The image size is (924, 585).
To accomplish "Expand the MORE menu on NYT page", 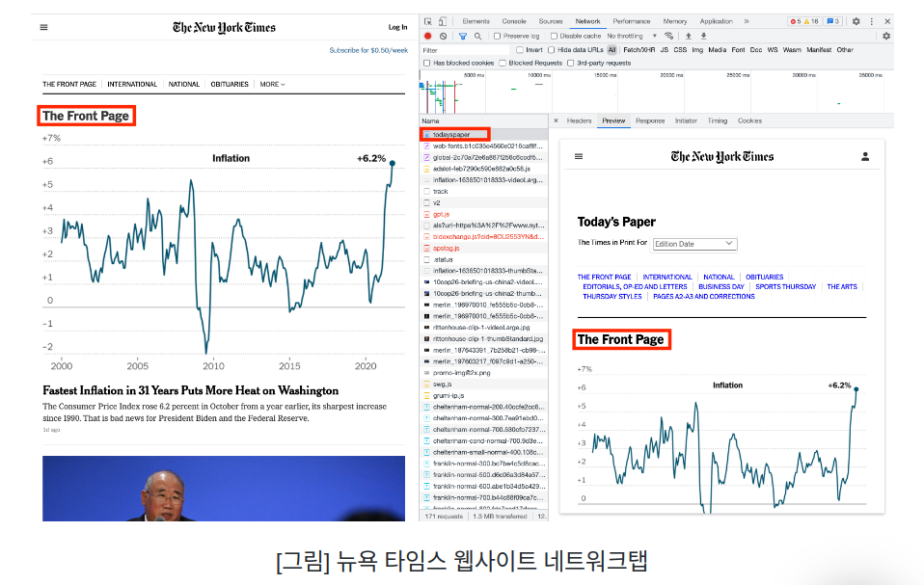I will (x=272, y=84).
